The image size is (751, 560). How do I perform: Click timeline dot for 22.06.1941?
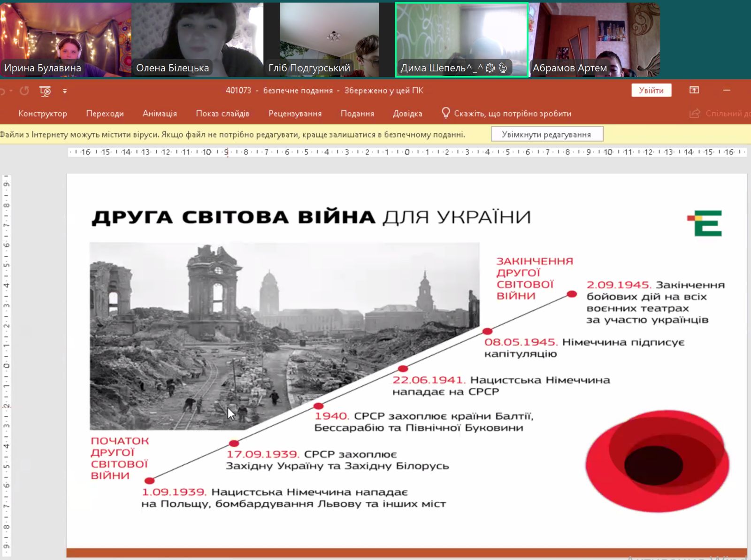coord(403,368)
